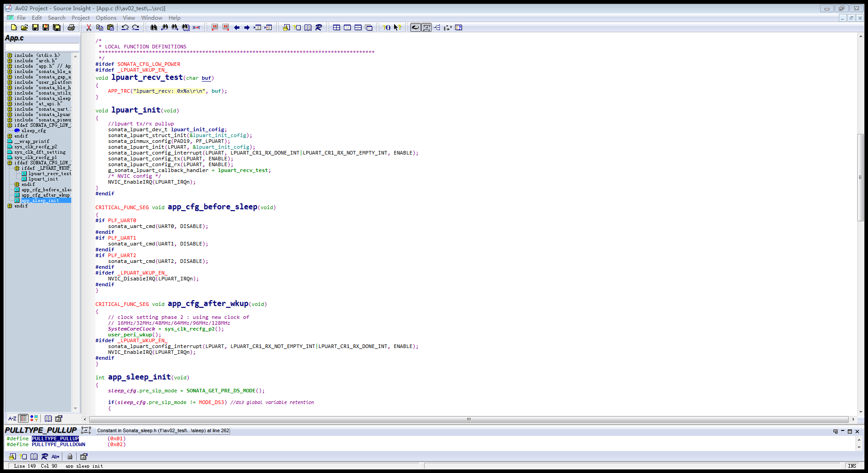Click the Save All stacked disks icon
Image resolution: width=868 pixels, height=473 pixels.
coord(57,27)
